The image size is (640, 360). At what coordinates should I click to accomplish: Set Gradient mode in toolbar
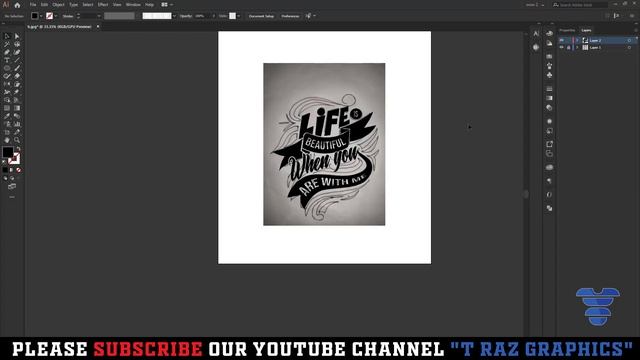tap(12, 170)
